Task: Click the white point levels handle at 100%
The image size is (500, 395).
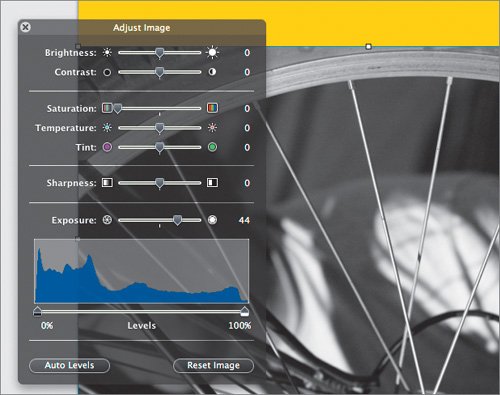Action: [245, 312]
